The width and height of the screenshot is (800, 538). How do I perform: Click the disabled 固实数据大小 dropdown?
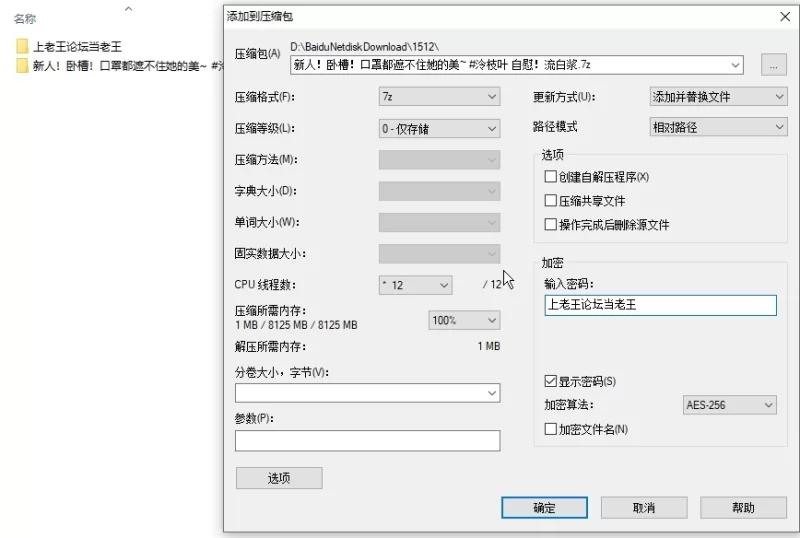coord(439,254)
